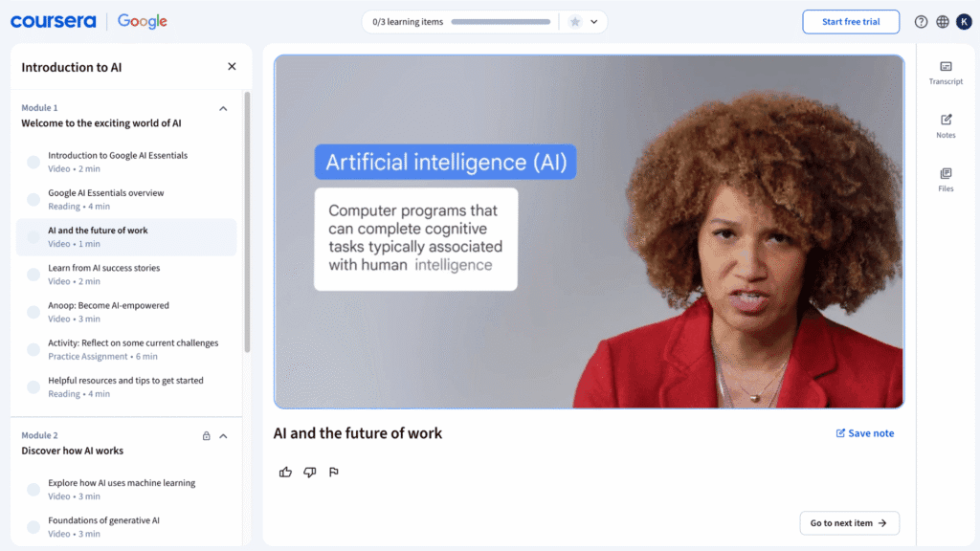The width and height of the screenshot is (980, 551).
Task: Open Explore how AI uses machine learning
Action: click(127, 489)
